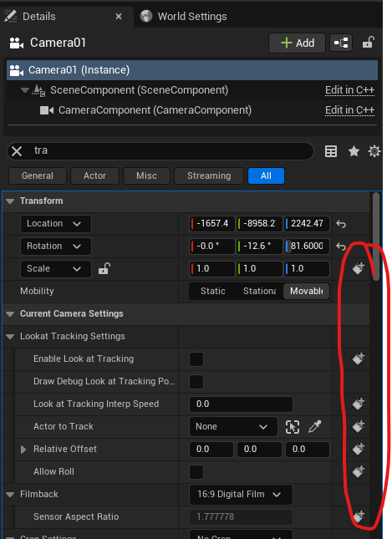Add keyframe for Relative Offset
392x539 pixels.
click(358, 450)
